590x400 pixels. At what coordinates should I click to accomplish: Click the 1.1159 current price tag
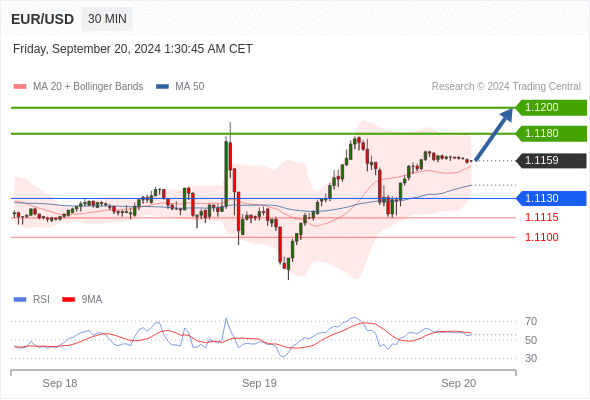(x=551, y=161)
